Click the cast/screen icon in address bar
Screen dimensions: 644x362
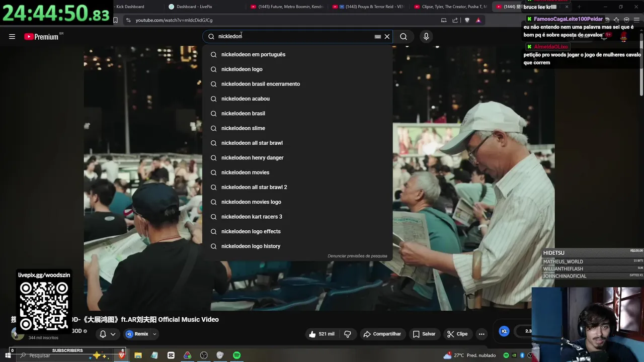pyautogui.click(x=444, y=20)
